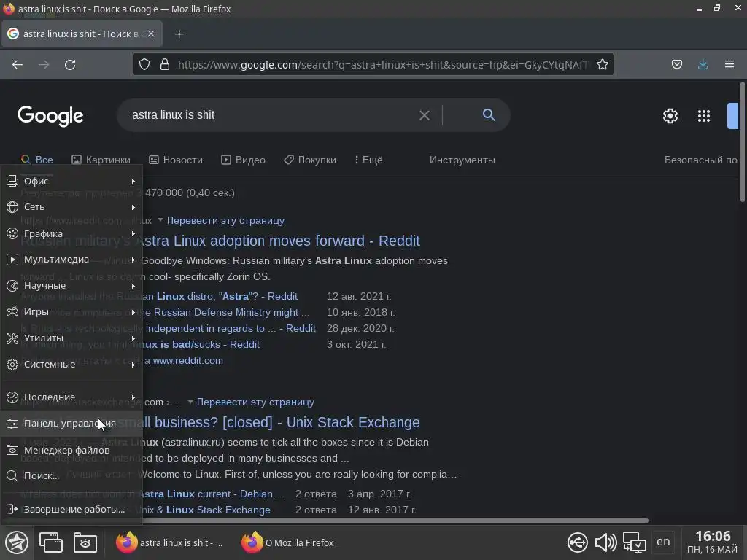Viewport: 747px width, 560px height.
Task: Click Перевести эту страницу for the Stack Exchange result
Action: 255,402
